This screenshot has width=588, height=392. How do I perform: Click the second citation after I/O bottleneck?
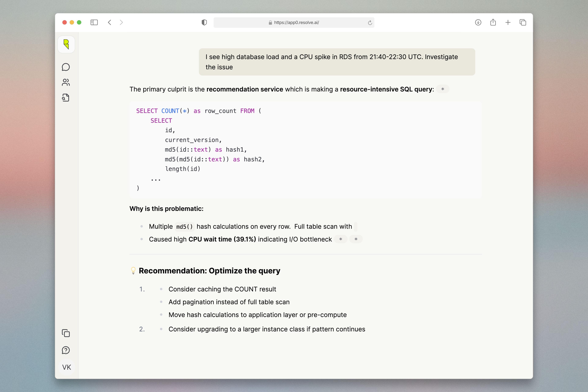[x=356, y=239]
